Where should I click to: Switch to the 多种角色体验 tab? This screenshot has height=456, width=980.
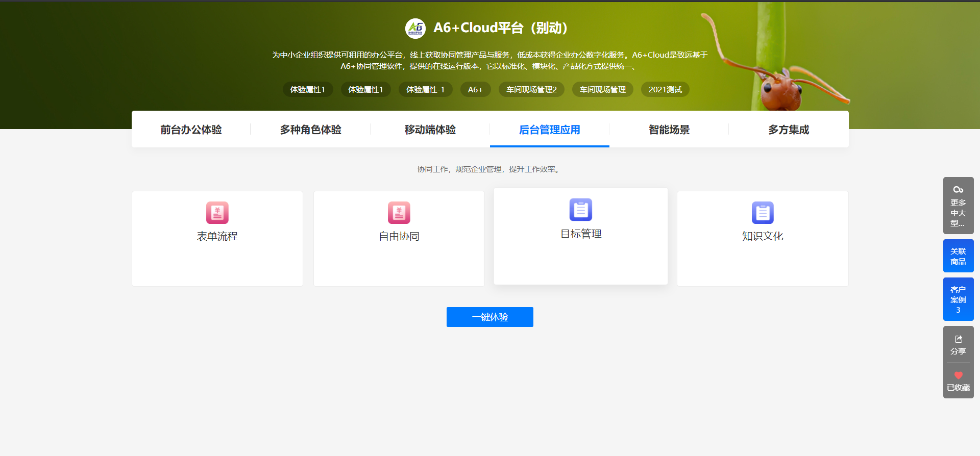(x=311, y=130)
